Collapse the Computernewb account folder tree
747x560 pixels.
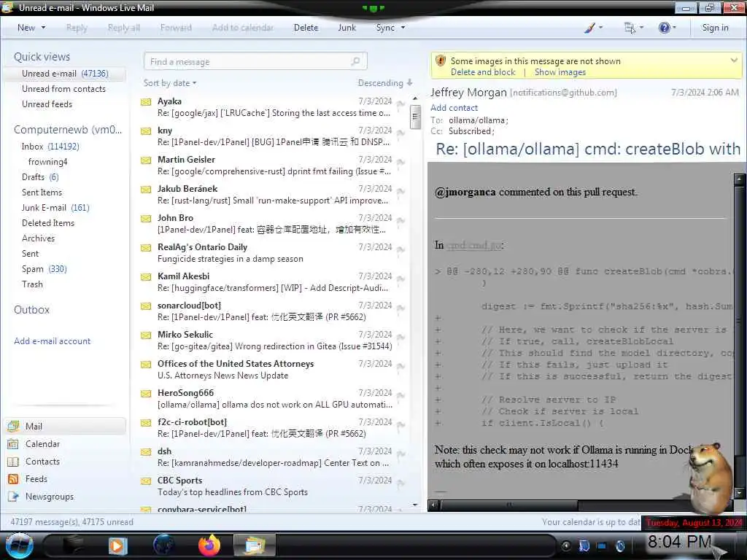point(68,130)
